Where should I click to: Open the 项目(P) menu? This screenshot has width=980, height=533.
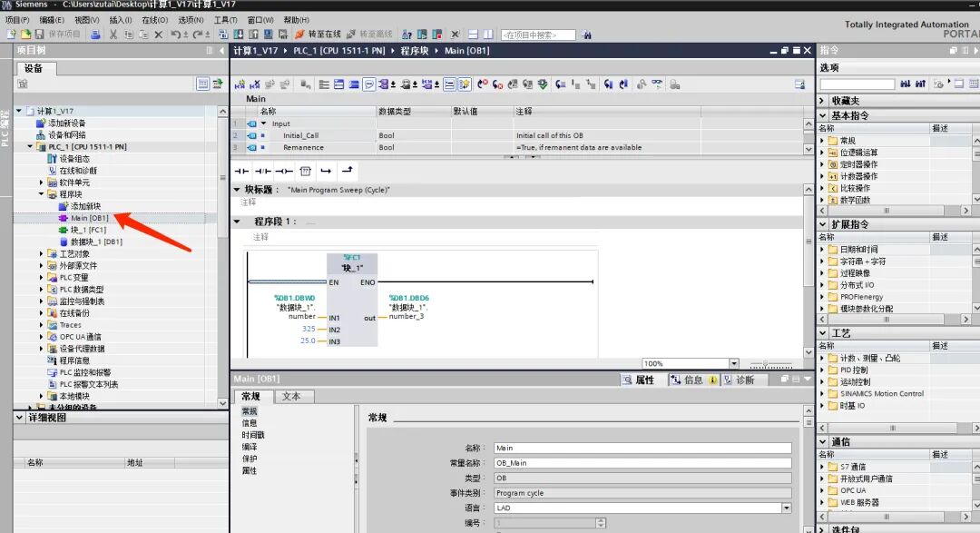(17, 20)
